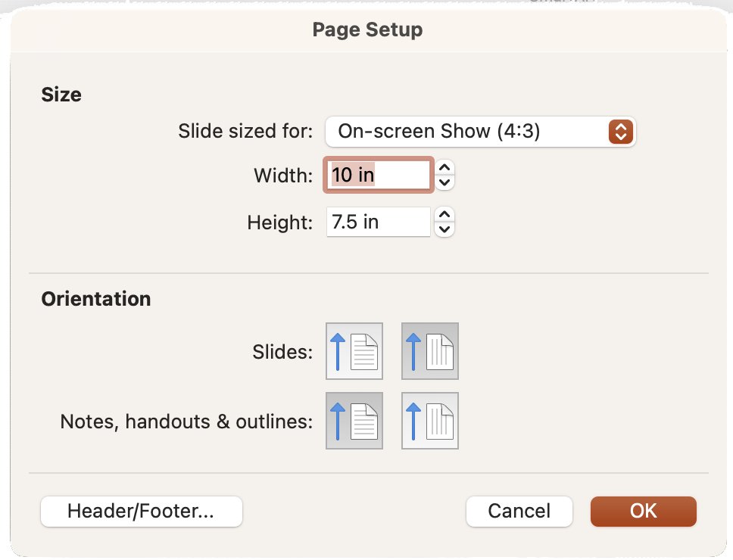Set notes, handouts & outlines to portrait
The image size is (733, 560).
pyautogui.click(x=354, y=420)
